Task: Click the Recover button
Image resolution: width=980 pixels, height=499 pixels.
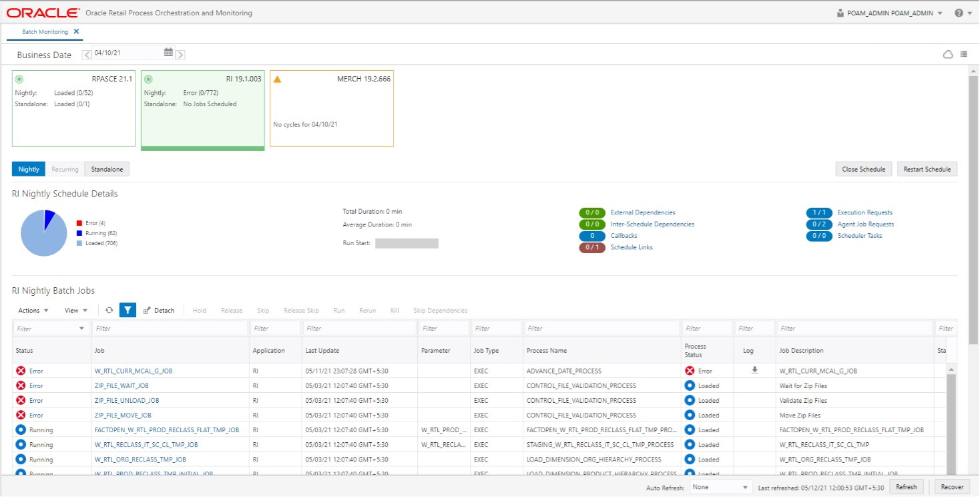Action: pos(952,487)
